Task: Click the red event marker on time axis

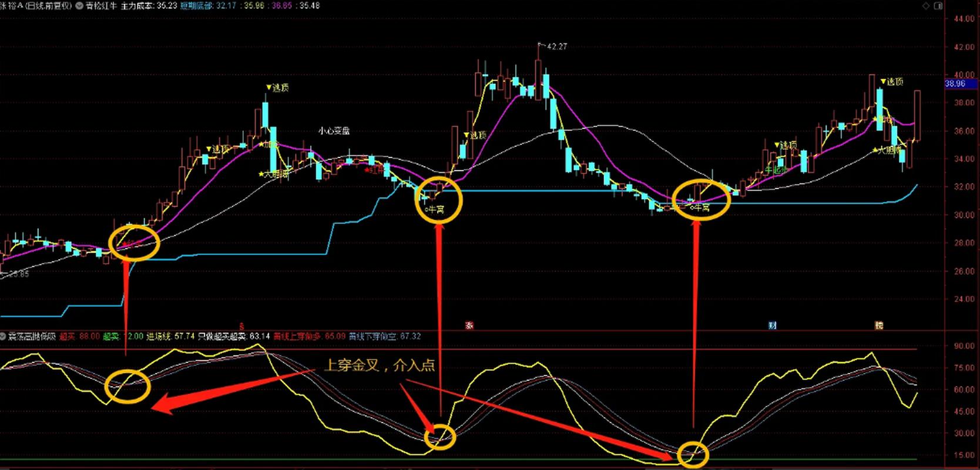Action: point(469,325)
